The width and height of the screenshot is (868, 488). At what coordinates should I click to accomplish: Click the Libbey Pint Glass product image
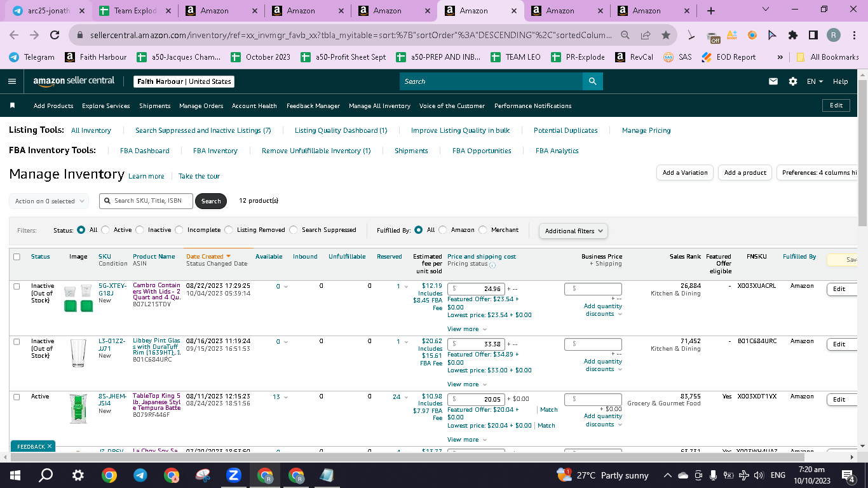(78, 353)
